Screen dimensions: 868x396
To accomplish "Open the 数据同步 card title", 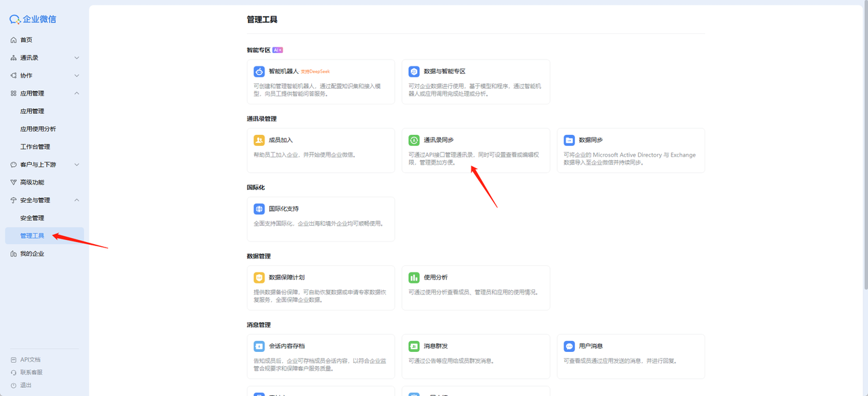I will (591, 140).
